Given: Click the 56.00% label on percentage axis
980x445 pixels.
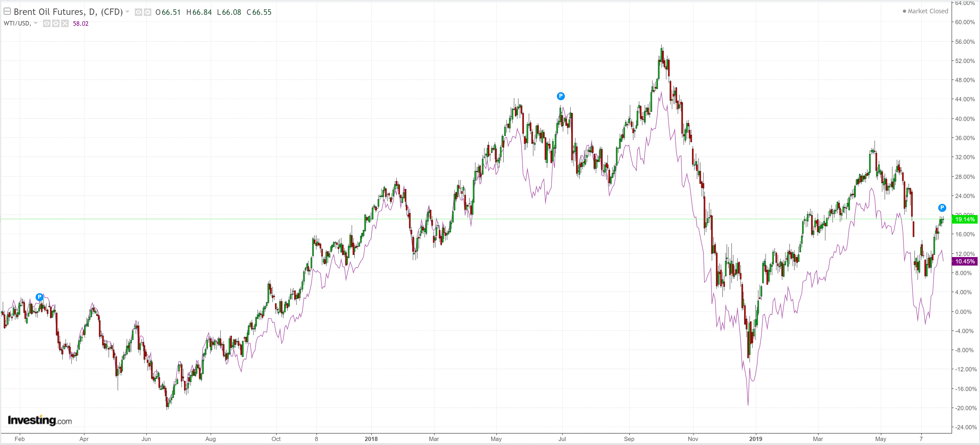Looking at the screenshot, I should coord(965,41).
